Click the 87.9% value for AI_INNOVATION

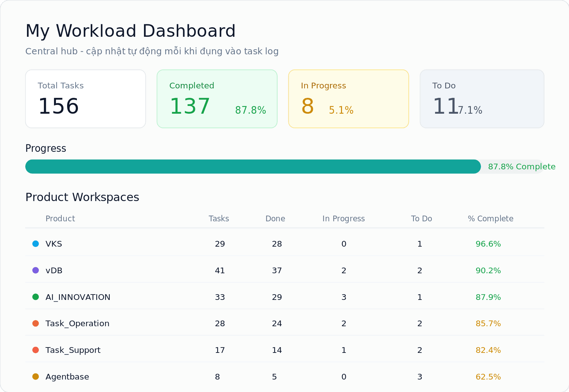[x=488, y=297]
